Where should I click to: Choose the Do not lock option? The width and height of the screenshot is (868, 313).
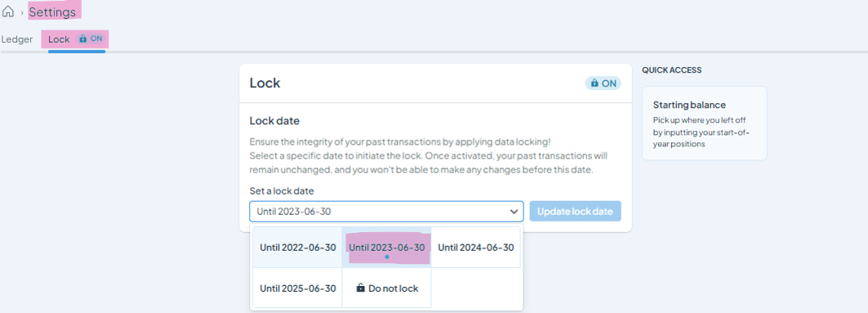click(x=387, y=288)
